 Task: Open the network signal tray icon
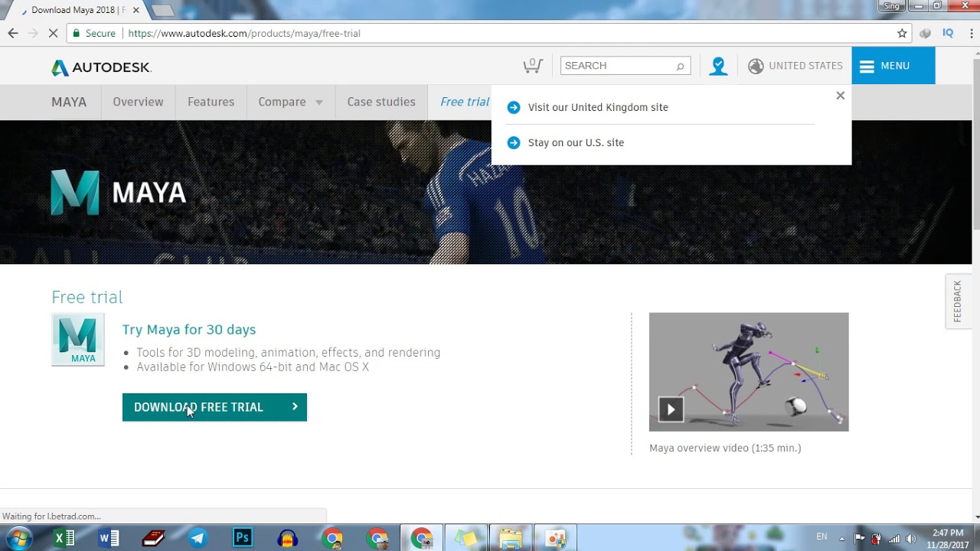(x=894, y=539)
